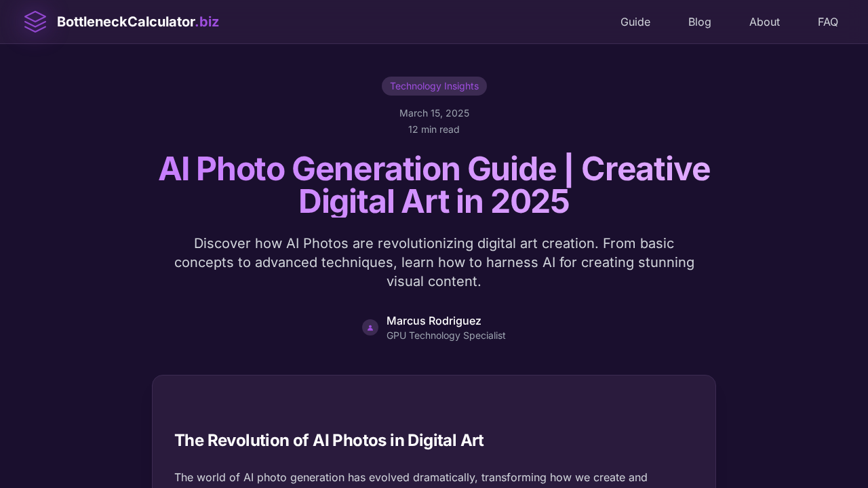This screenshot has width=868, height=488.
Task: Click the 12 min read label
Action: 433,129
